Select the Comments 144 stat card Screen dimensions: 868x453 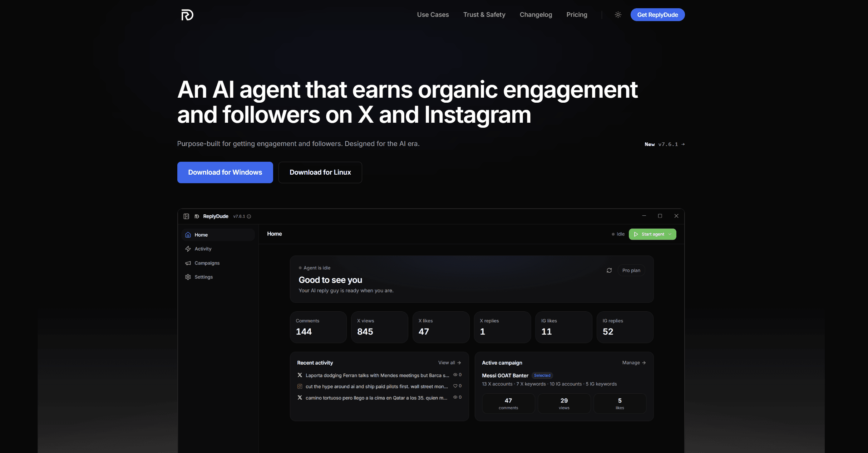coord(318,327)
